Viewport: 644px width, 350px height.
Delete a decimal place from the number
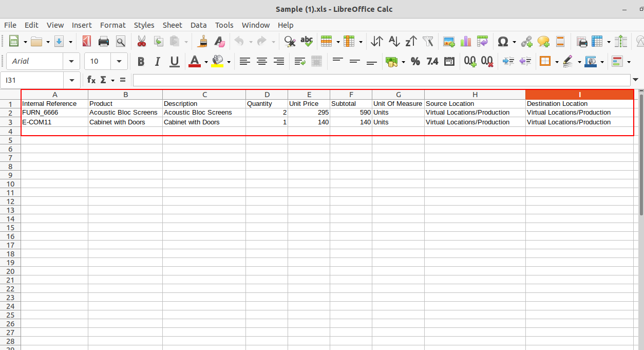click(x=487, y=62)
